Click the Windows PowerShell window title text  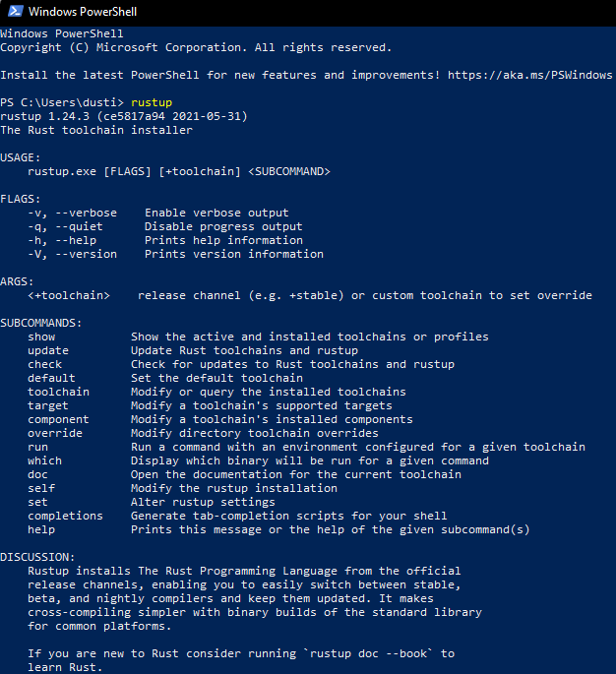point(84,13)
